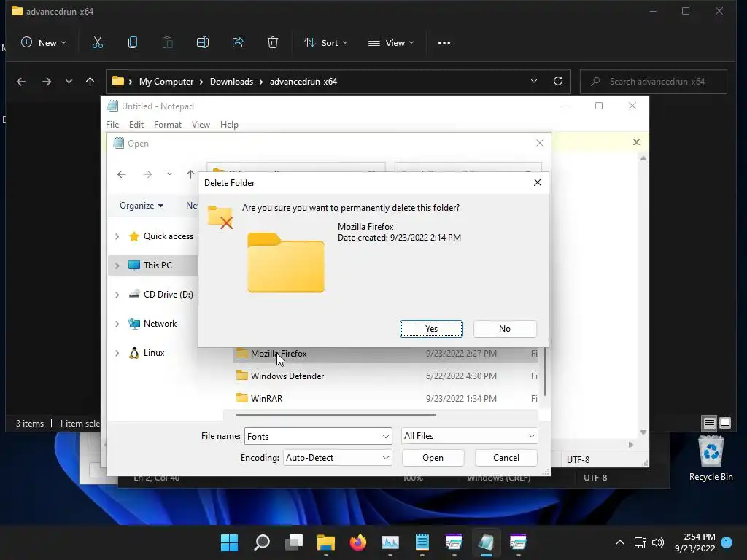This screenshot has height=560, width=747.
Task: Open taskbar Search
Action: tap(262, 542)
